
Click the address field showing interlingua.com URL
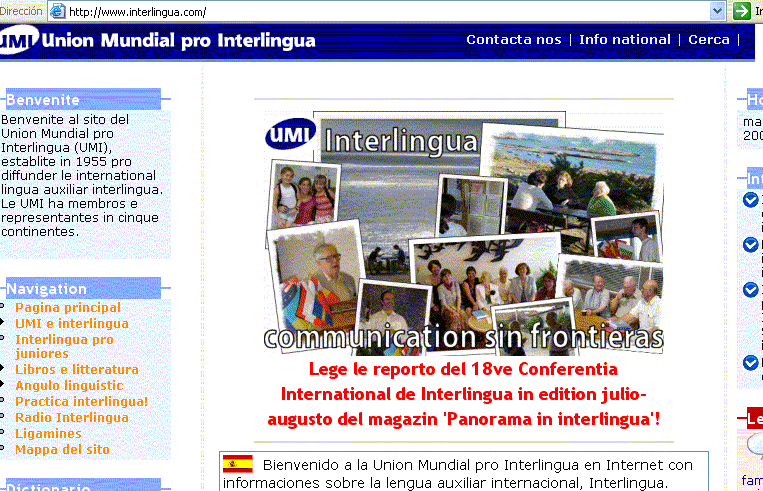tap(380, 11)
